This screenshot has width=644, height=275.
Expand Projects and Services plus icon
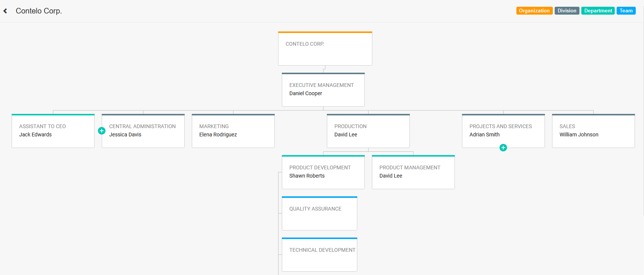coord(503,148)
